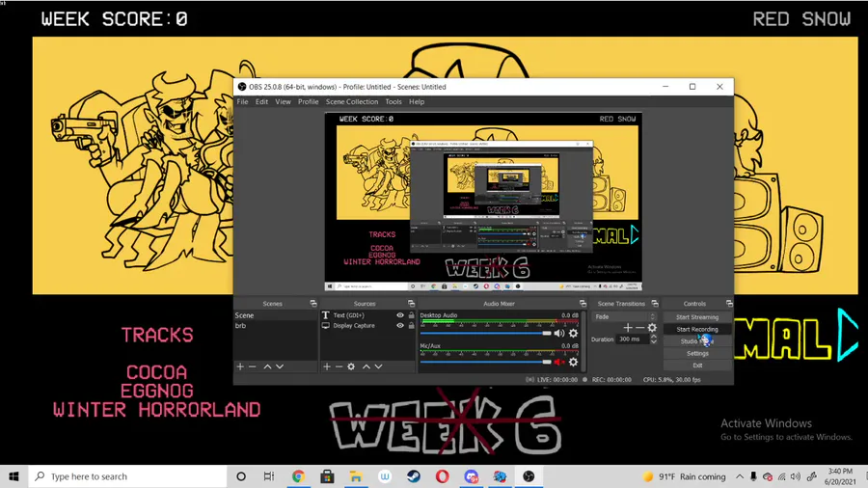Open Opera browser from taskbar

443,476
